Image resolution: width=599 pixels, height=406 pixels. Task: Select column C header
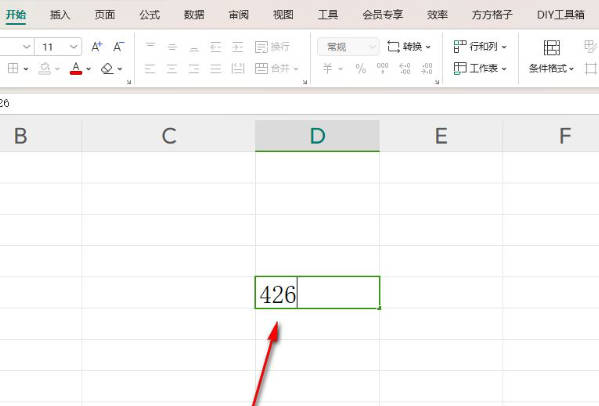point(169,136)
